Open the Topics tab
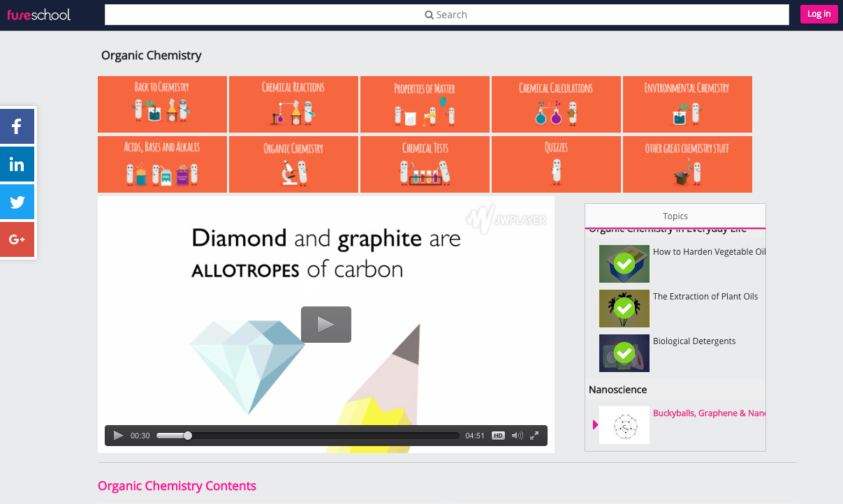Screen dimensions: 843x504 [x=675, y=216]
